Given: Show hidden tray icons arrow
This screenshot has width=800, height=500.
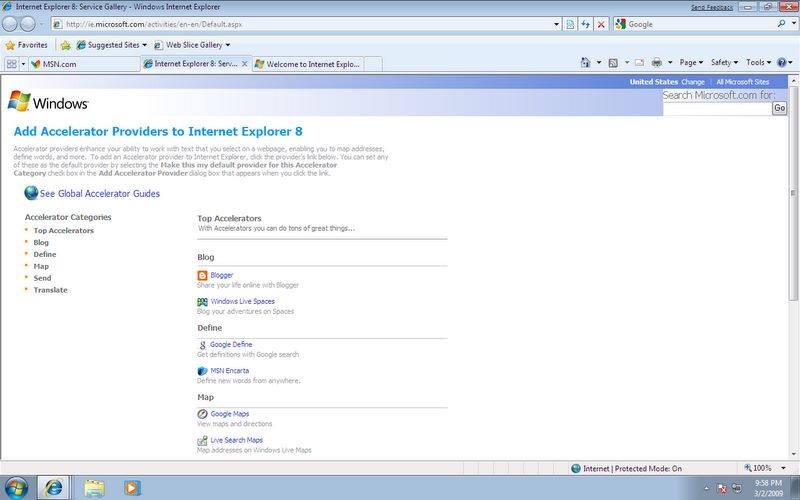Looking at the screenshot, I should (x=707, y=488).
